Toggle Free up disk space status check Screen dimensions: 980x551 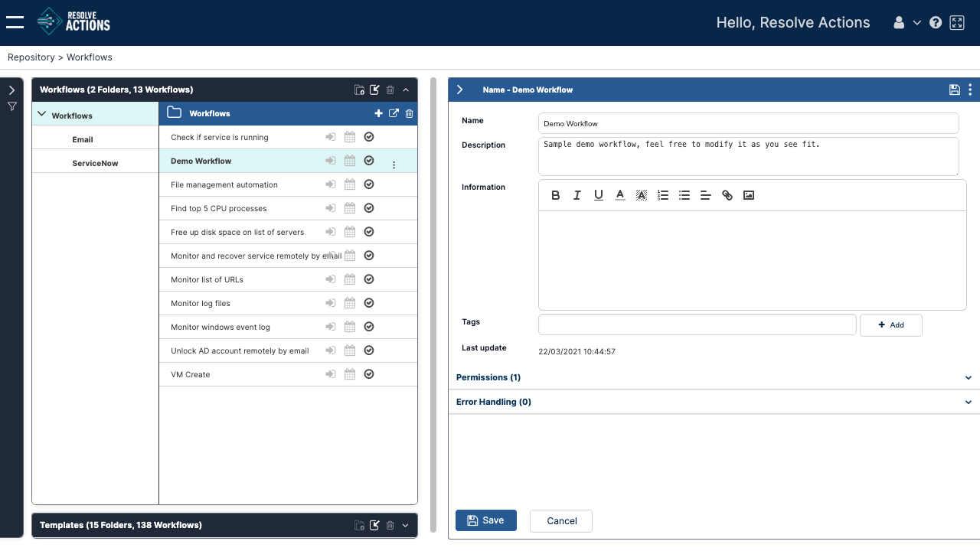pyautogui.click(x=369, y=232)
